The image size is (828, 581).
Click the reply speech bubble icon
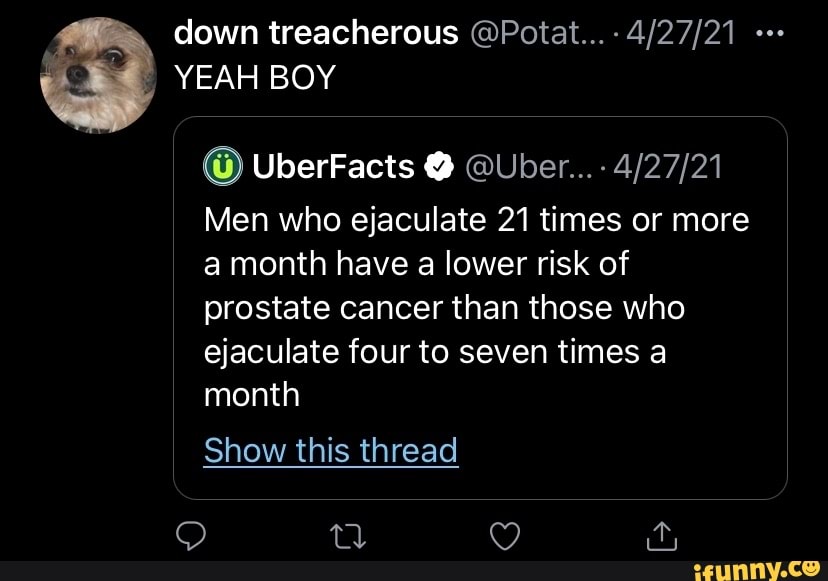(x=190, y=536)
